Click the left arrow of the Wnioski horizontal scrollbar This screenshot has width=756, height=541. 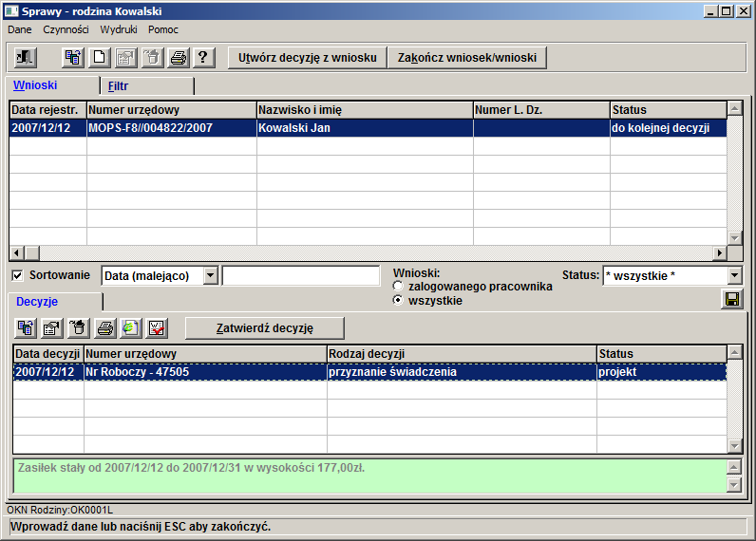pyautogui.click(x=17, y=252)
